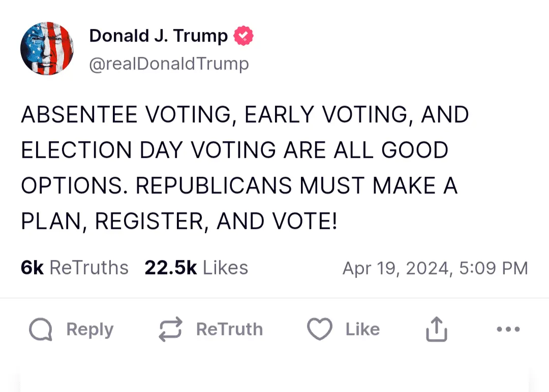Click the speech bubble Reply icon
This screenshot has width=549, height=392.
pos(41,330)
